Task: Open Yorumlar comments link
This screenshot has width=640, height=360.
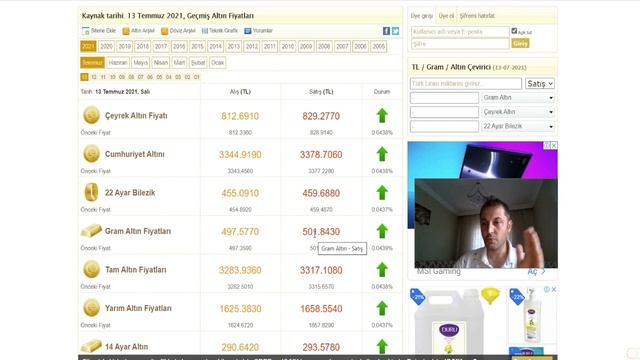Action: [258, 31]
